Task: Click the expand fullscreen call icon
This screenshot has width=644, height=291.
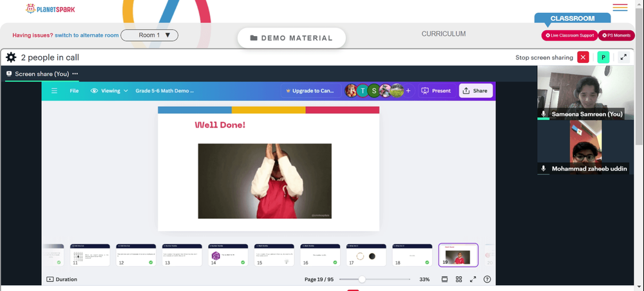Action: pos(623,57)
